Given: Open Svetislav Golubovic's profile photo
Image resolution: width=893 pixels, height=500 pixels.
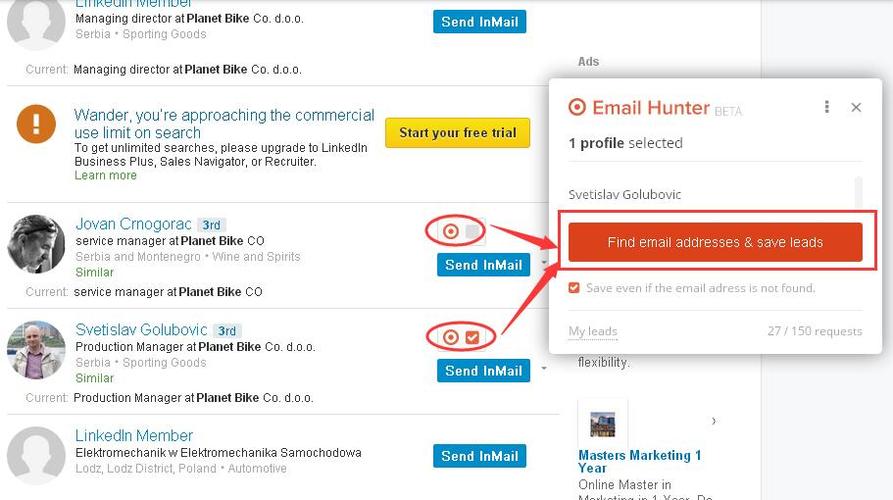Looking at the screenshot, I should (x=36, y=349).
